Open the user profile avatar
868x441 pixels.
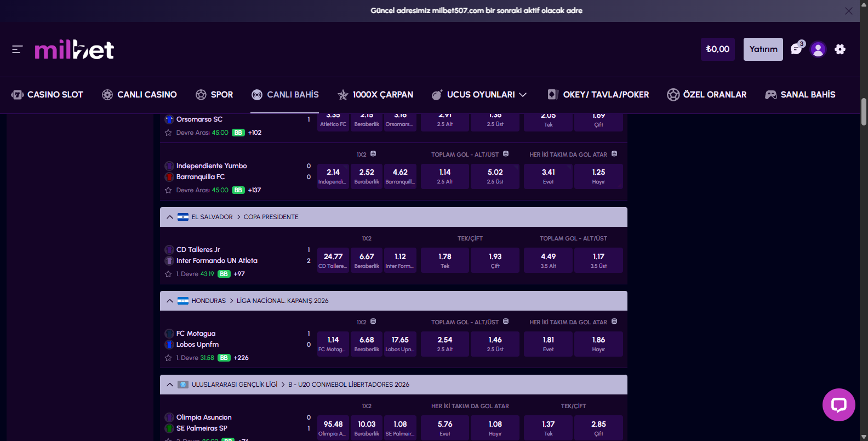pos(818,49)
